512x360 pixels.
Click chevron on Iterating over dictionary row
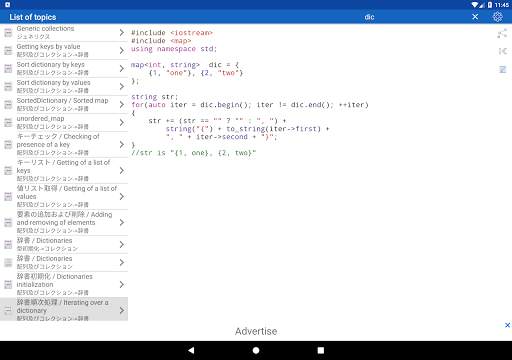coord(122,310)
